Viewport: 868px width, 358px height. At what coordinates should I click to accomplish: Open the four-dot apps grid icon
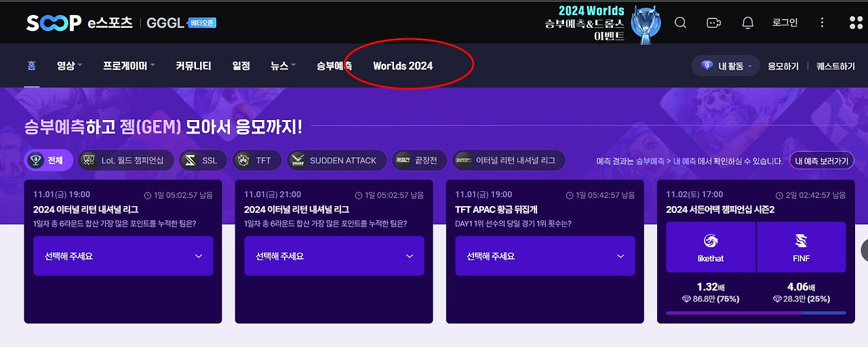click(856, 22)
